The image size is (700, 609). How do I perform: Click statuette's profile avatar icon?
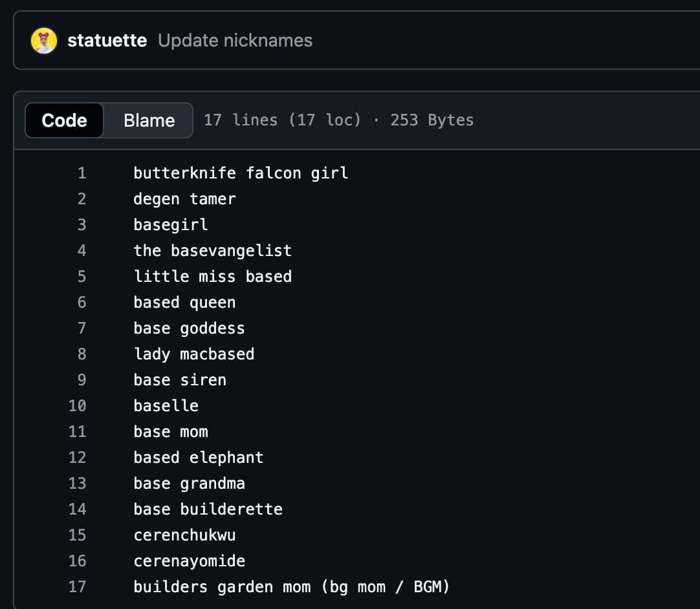(x=44, y=39)
